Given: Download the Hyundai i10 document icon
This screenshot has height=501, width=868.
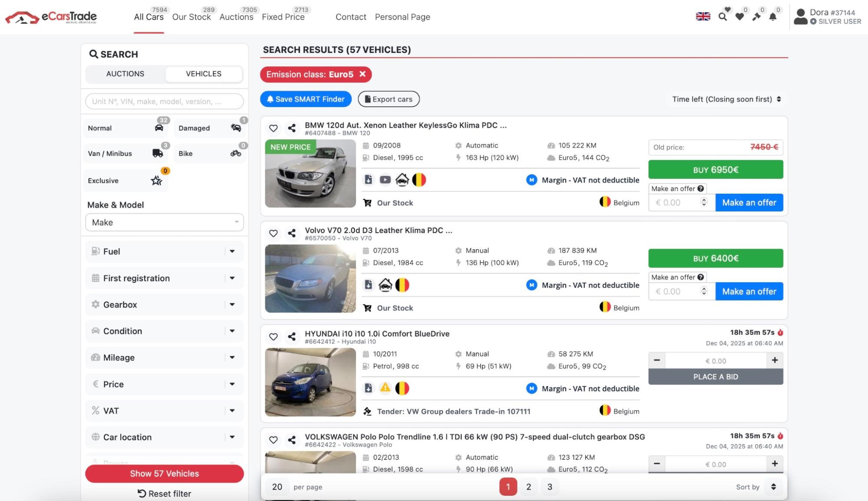Looking at the screenshot, I should coord(368,388).
